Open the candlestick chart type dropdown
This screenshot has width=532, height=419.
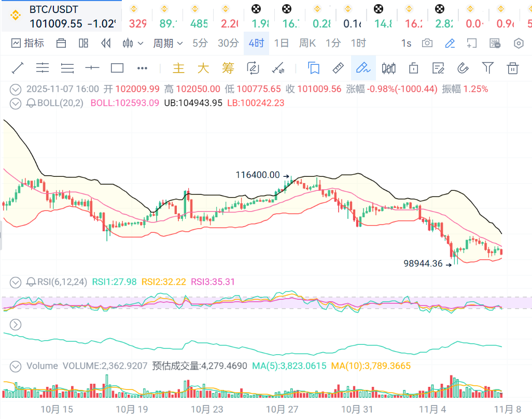point(133,43)
